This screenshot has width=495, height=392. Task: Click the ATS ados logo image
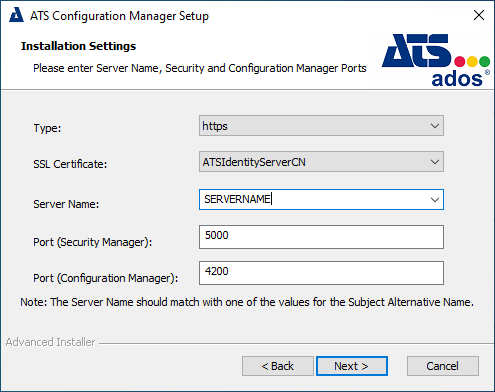(x=436, y=60)
